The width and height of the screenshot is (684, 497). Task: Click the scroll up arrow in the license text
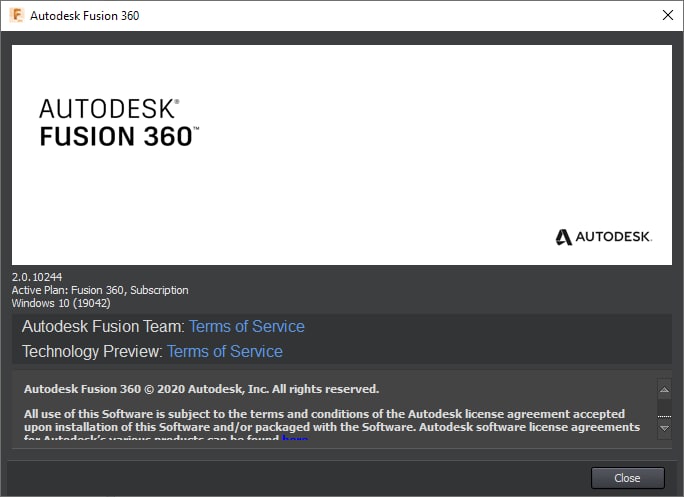coord(664,389)
